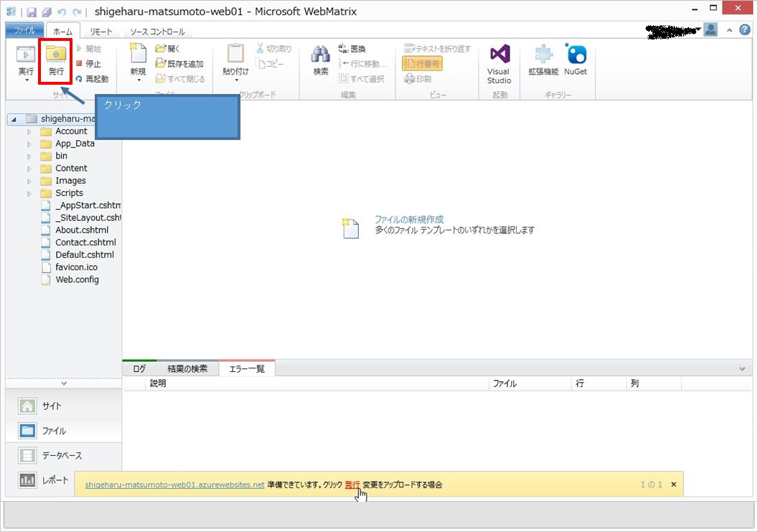Switch to the ソース コントロール tab
This screenshot has height=532, width=758.
158,32
